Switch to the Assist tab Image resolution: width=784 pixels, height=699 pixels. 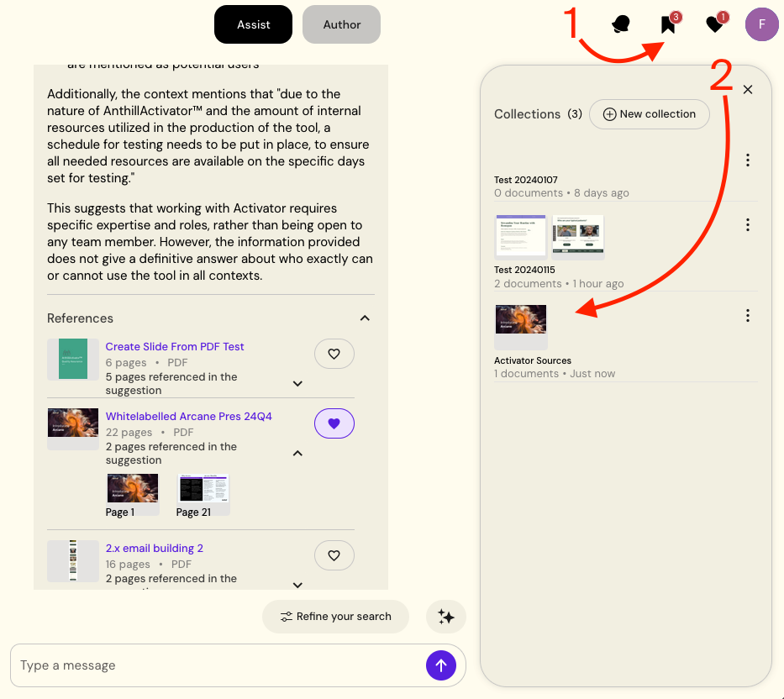tap(253, 24)
